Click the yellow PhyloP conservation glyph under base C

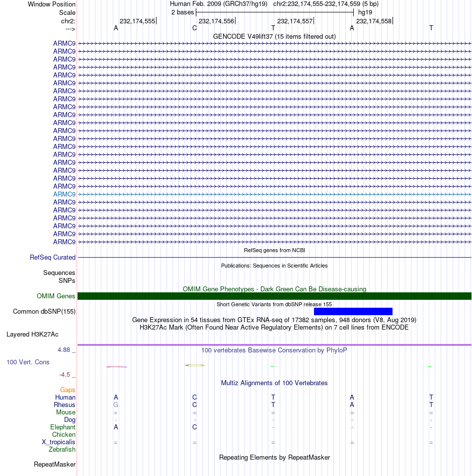coord(195,365)
